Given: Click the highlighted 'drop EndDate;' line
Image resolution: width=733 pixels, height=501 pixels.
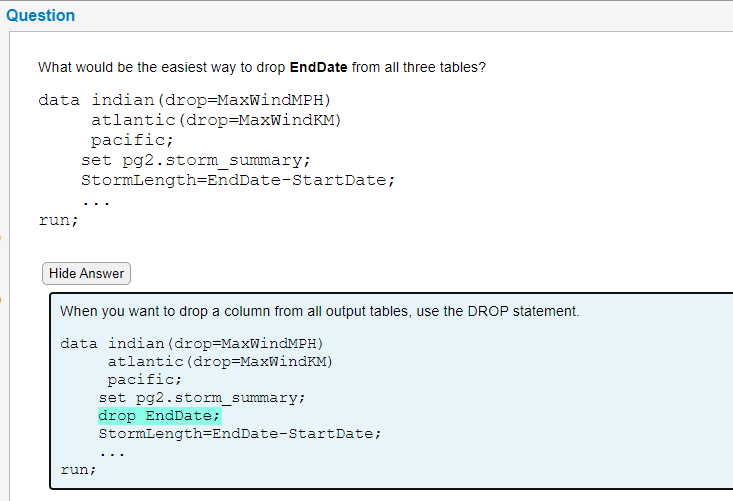Looking at the screenshot, I should (159, 416).
